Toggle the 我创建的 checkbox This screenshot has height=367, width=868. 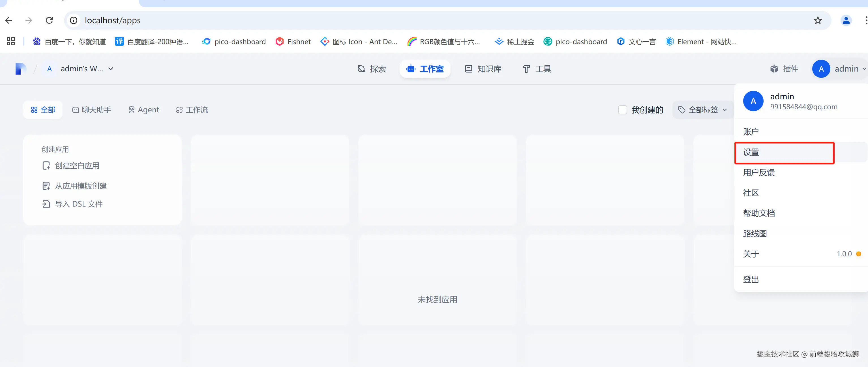coord(622,110)
